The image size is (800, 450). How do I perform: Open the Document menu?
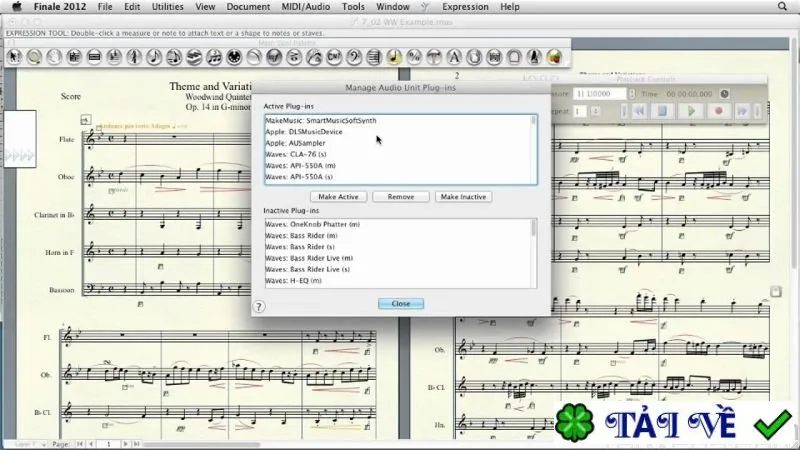(248, 7)
